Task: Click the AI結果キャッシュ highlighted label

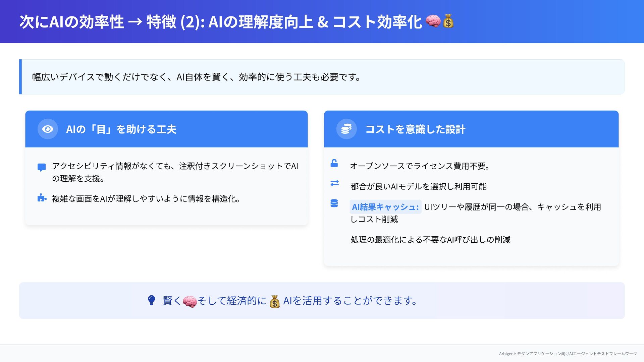Action: (x=385, y=207)
